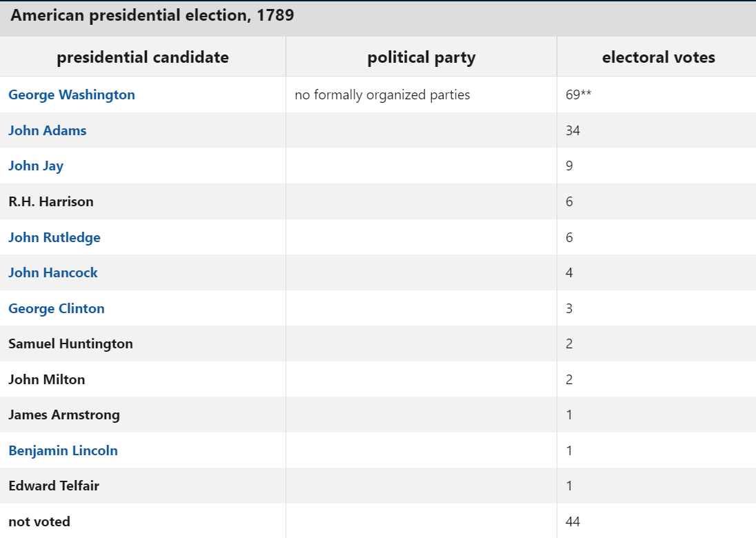Click the Samuel Huntington name cell

pyautogui.click(x=70, y=343)
